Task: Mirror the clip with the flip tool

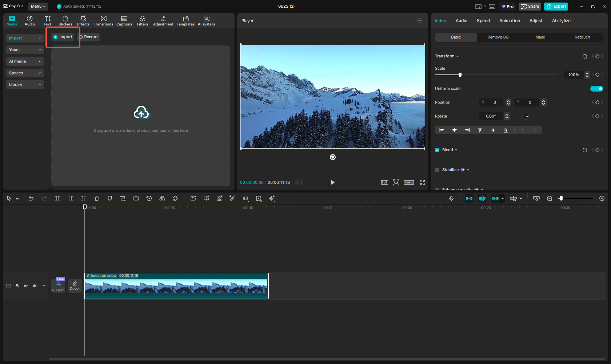Action: click(162, 198)
